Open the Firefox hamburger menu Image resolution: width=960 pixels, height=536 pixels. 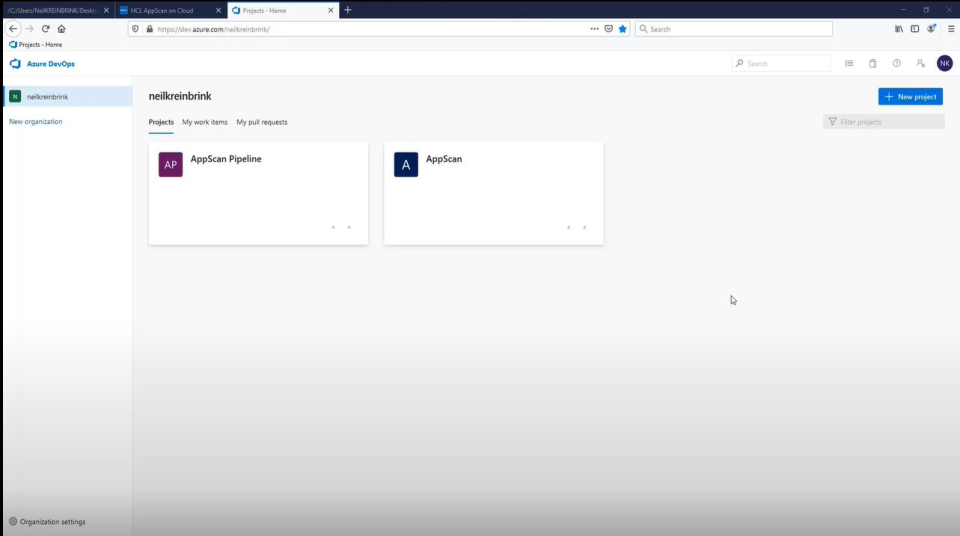(951, 29)
